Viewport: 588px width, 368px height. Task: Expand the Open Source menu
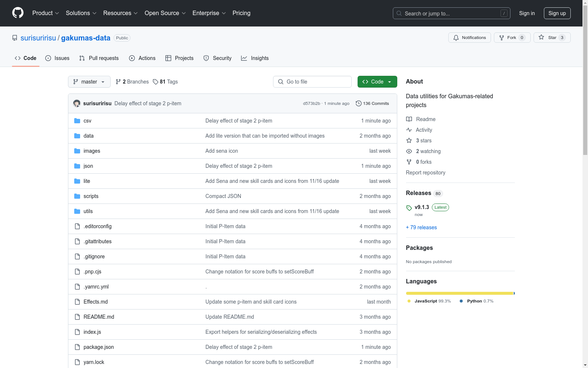pos(165,13)
